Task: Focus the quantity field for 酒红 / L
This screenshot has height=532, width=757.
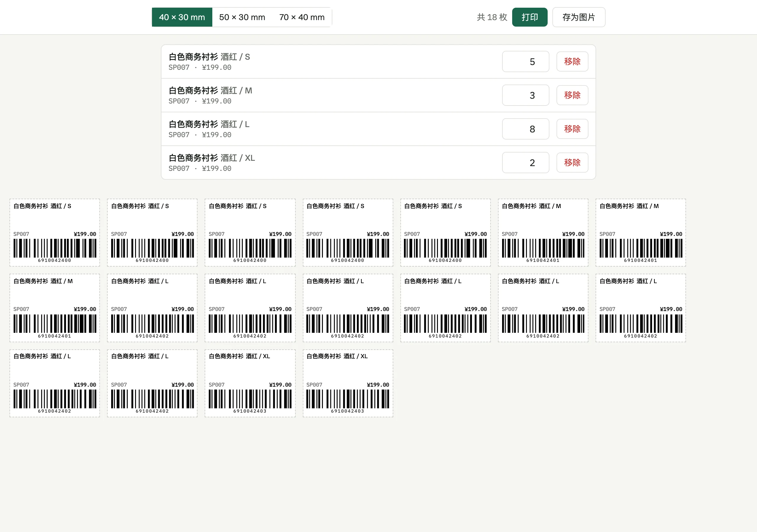Action: 525,129
